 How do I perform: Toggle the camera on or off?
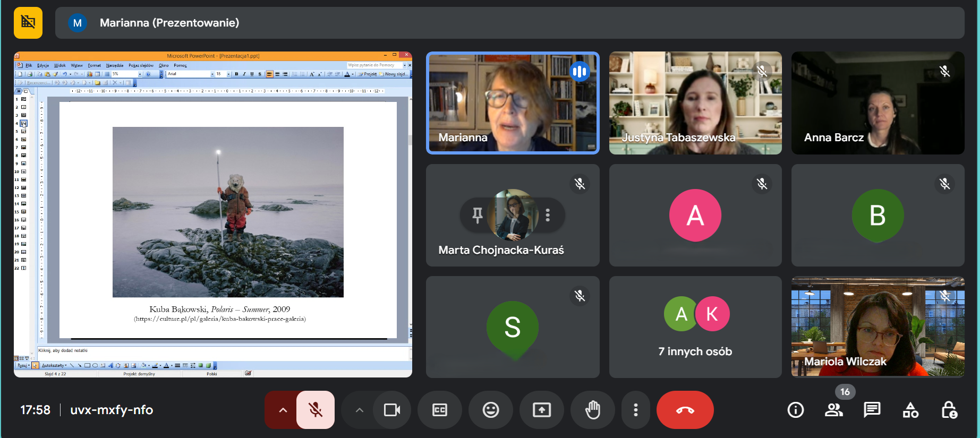(x=392, y=410)
